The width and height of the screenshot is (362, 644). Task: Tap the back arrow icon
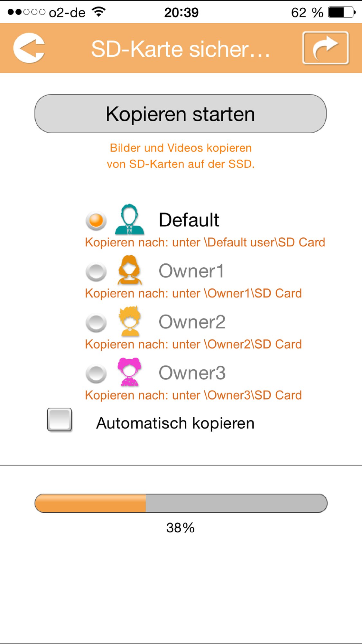29,48
